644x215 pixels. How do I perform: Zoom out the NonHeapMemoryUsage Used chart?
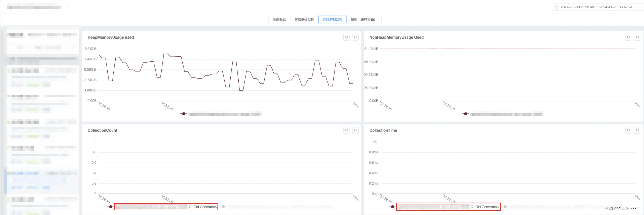[637, 37]
